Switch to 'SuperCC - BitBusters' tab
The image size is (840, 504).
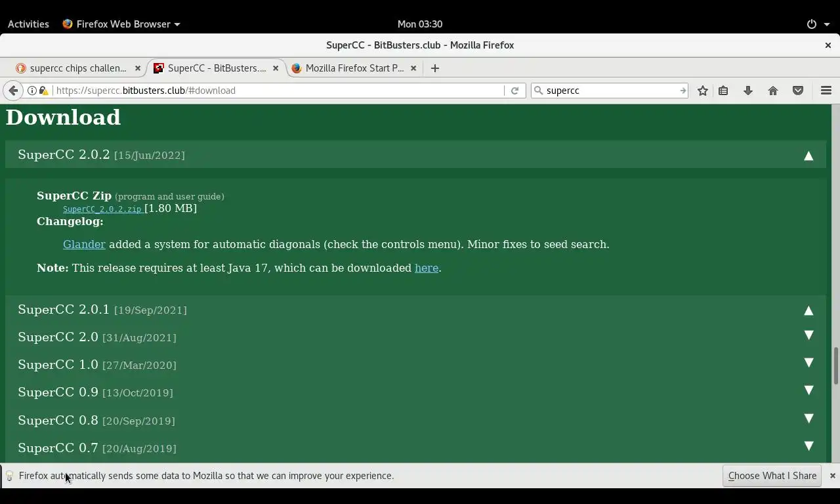217,68
